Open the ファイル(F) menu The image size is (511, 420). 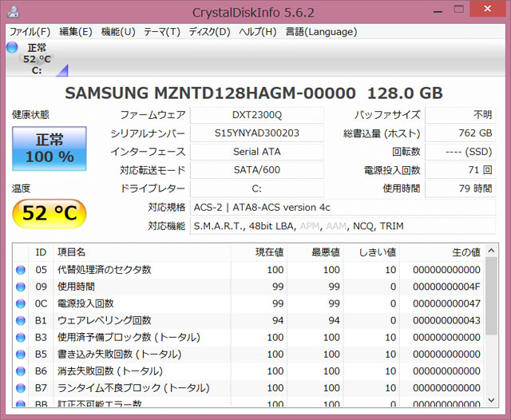(x=30, y=32)
